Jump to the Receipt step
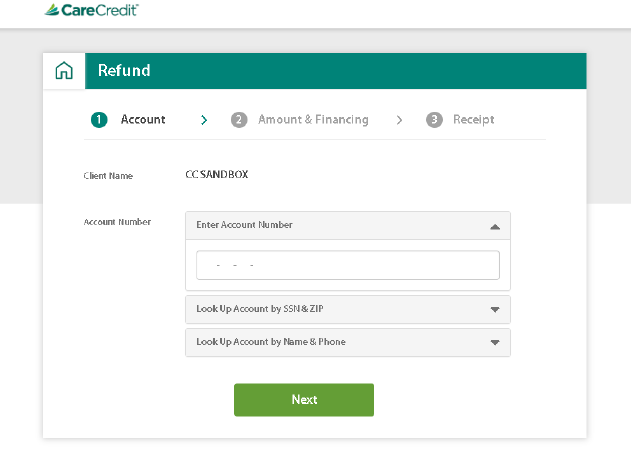Viewport: 631px width, 450px height. point(473,120)
